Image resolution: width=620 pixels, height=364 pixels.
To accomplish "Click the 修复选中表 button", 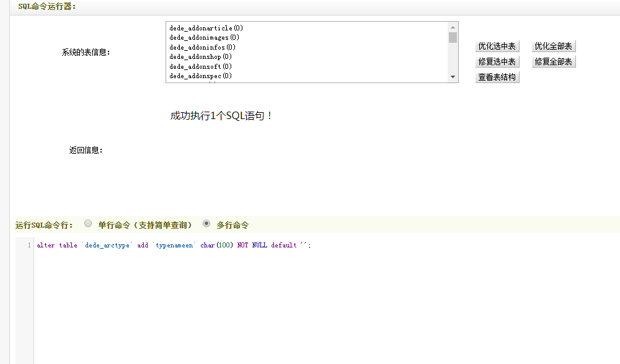I will 497,62.
